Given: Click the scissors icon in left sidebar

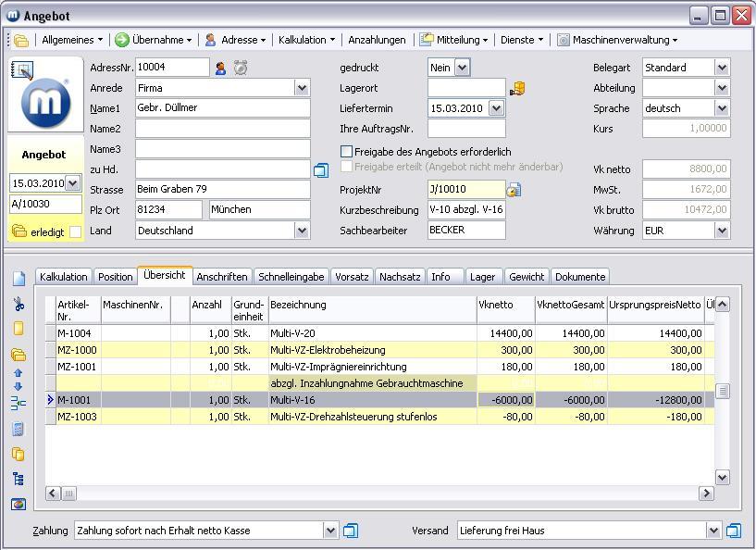Looking at the screenshot, I should click(x=18, y=304).
